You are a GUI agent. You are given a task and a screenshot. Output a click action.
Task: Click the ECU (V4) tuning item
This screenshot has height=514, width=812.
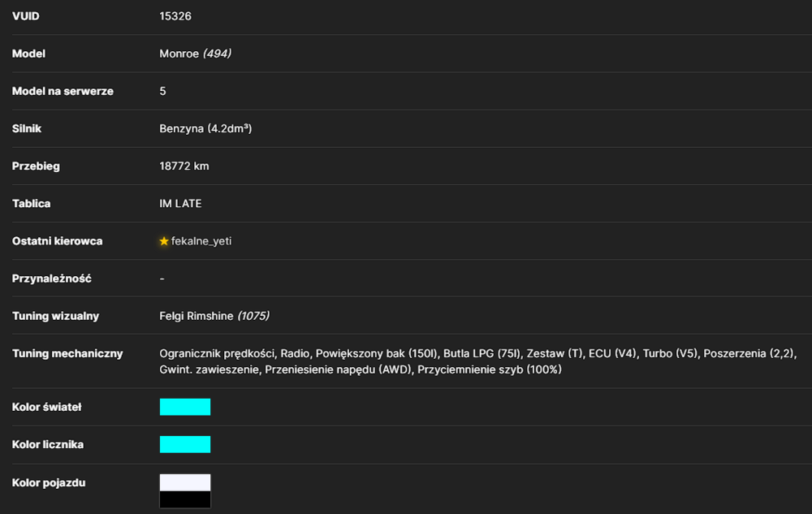612,353
